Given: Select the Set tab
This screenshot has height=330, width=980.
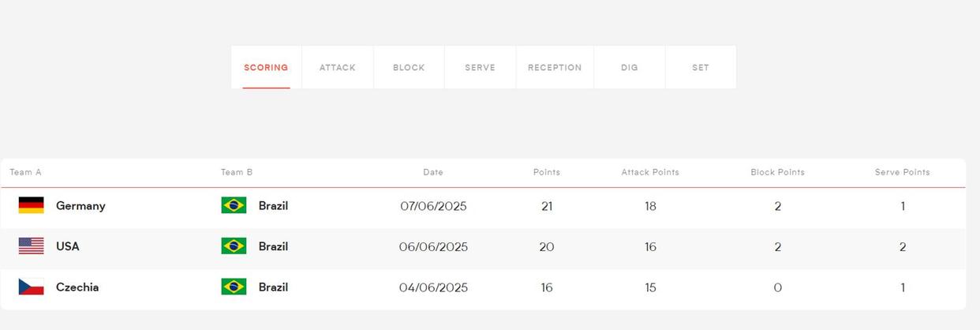Looking at the screenshot, I should (701, 67).
